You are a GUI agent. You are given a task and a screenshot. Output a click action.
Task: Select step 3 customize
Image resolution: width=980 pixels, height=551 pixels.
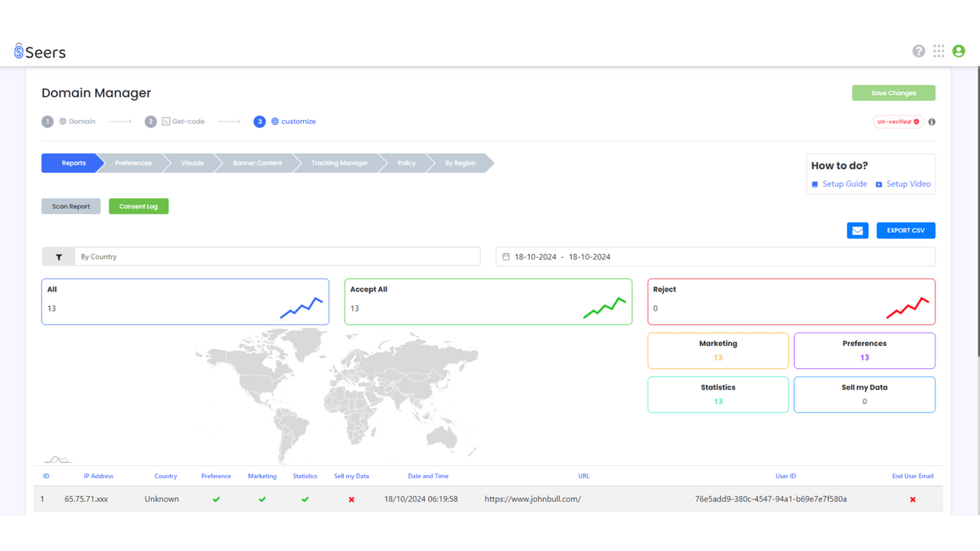[285, 122]
